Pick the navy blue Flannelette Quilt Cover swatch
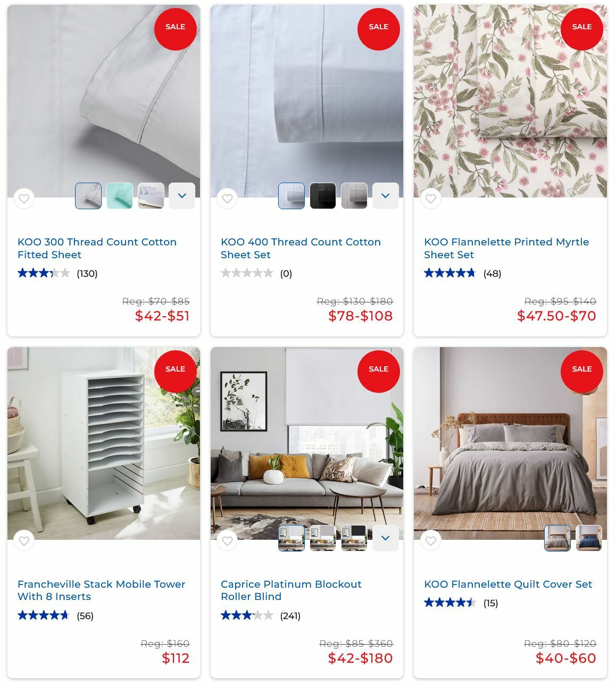The width and height of the screenshot is (616, 683). click(589, 538)
